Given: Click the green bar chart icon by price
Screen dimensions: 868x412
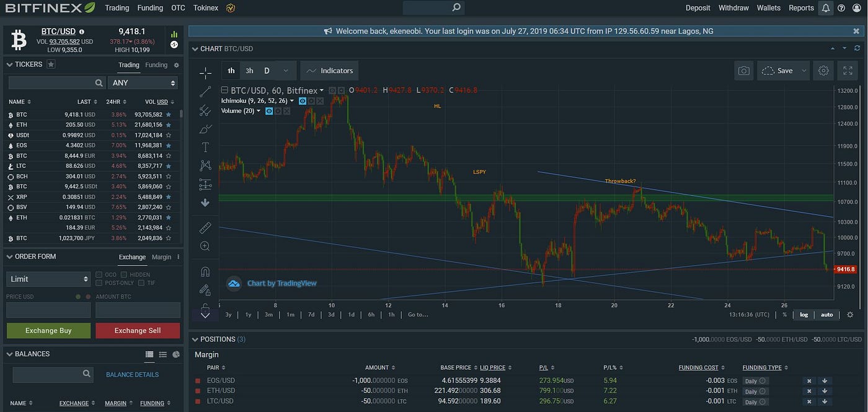Looking at the screenshot, I should (x=174, y=34).
